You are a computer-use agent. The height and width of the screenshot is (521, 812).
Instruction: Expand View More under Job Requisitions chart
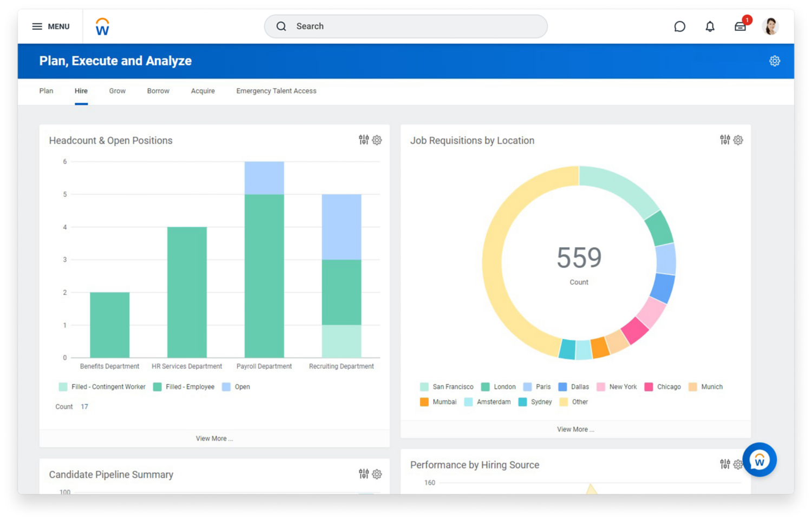pyautogui.click(x=575, y=430)
